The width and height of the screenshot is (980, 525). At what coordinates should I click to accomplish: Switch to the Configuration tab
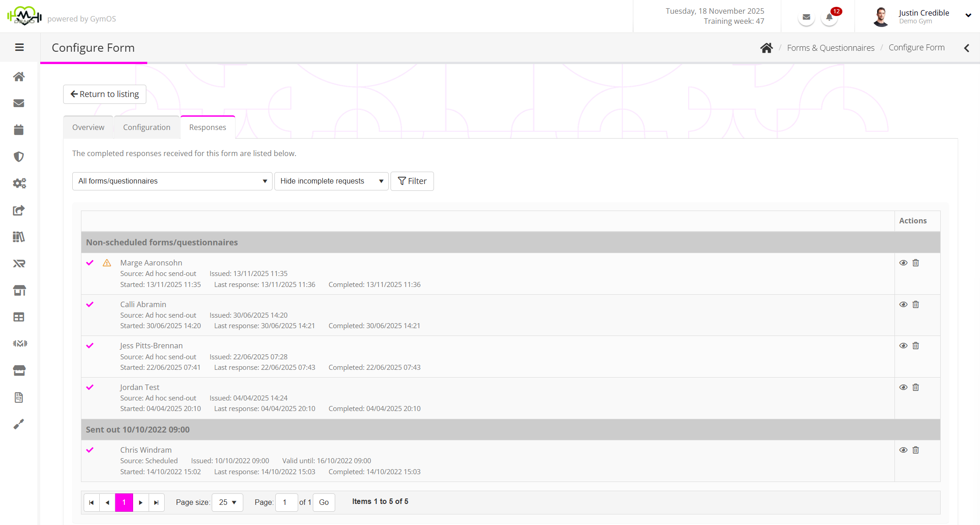click(146, 127)
